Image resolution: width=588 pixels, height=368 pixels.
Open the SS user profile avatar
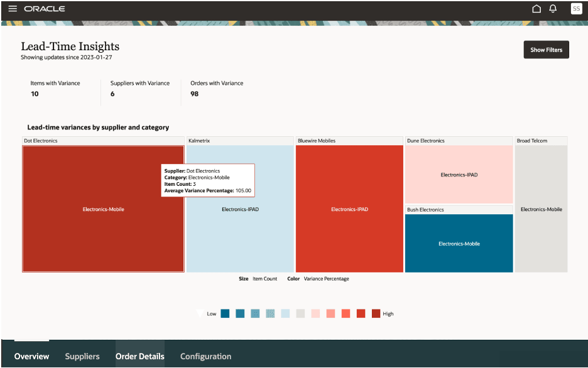click(576, 9)
